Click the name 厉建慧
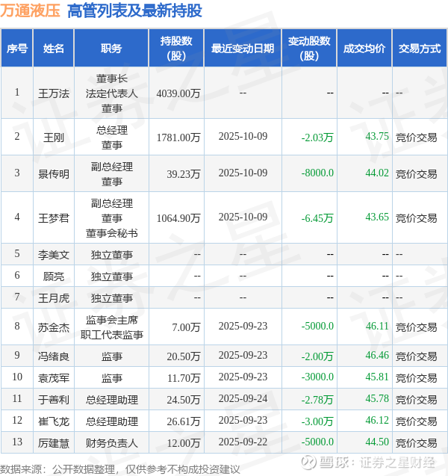Viewport: 448px width, 476px height. click(54, 443)
